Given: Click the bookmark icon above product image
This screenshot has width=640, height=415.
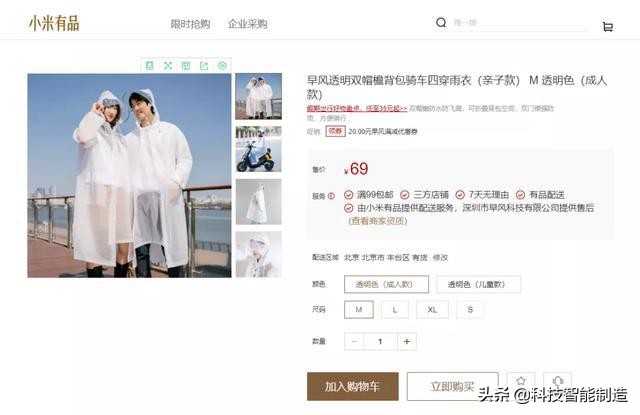Looking at the screenshot, I should point(150,66).
